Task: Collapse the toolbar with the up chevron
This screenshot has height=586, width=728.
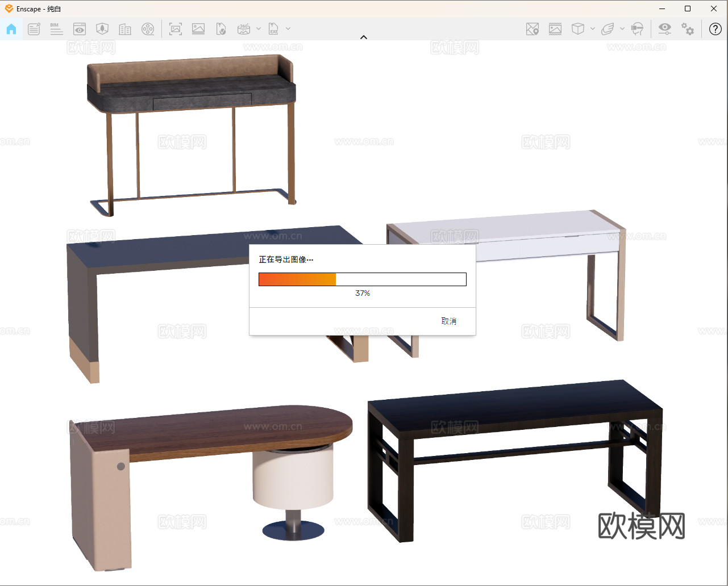Action: (364, 37)
